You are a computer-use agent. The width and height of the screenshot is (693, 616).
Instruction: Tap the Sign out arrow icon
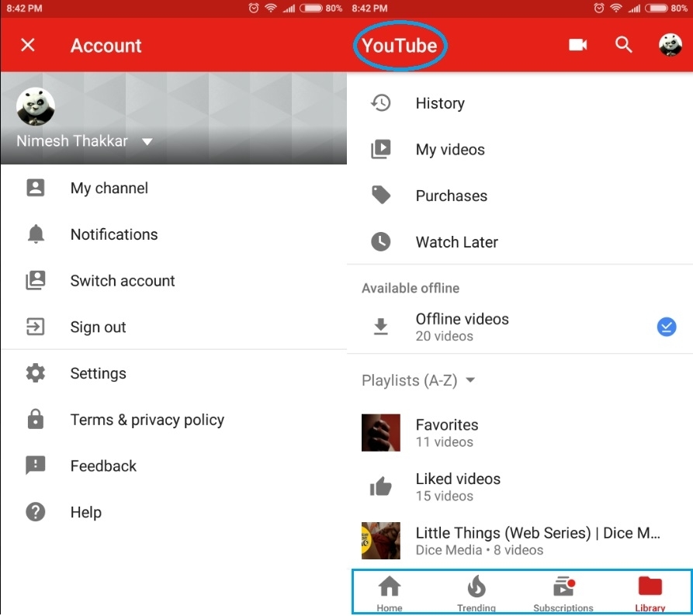(x=36, y=327)
